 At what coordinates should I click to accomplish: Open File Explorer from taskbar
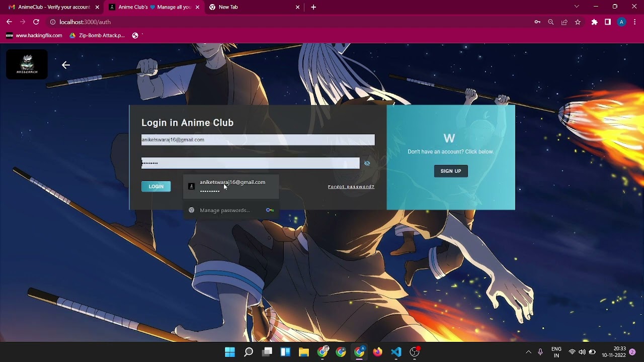tap(304, 352)
